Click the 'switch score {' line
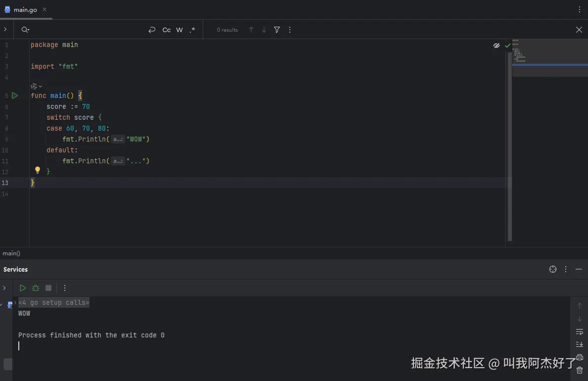The image size is (588, 381). pyautogui.click(x=74, y=117)
